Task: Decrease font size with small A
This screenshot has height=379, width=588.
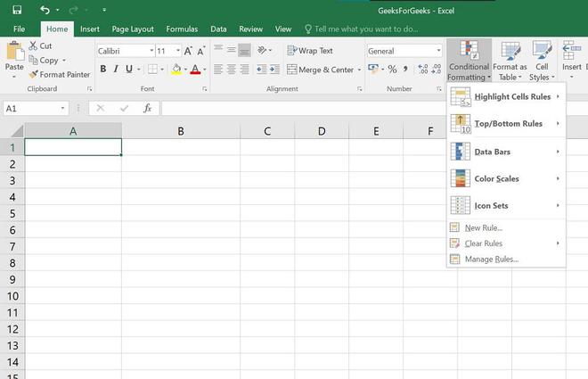Action: 201,51
